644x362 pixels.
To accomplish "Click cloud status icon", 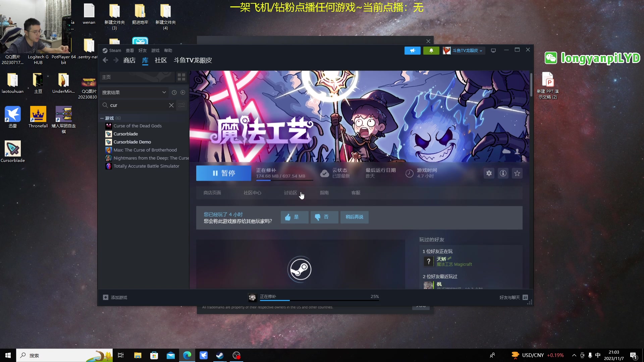I will pyautogui.click(x=324, y=173).
